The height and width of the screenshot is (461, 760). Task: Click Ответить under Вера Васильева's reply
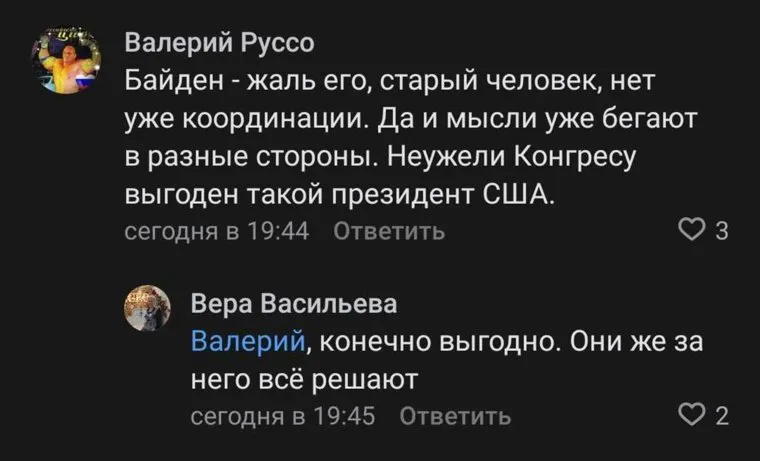coord(455,416)
